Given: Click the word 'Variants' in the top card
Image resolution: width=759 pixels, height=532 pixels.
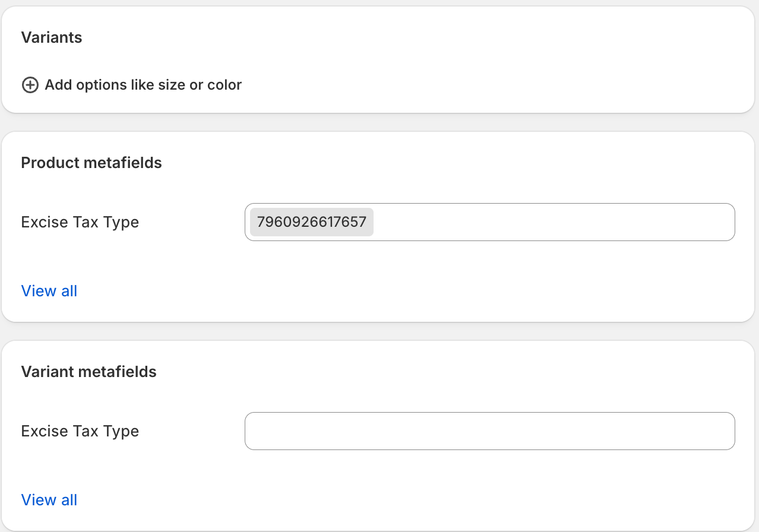Looking at the screenshot, I should coord(52,37).
